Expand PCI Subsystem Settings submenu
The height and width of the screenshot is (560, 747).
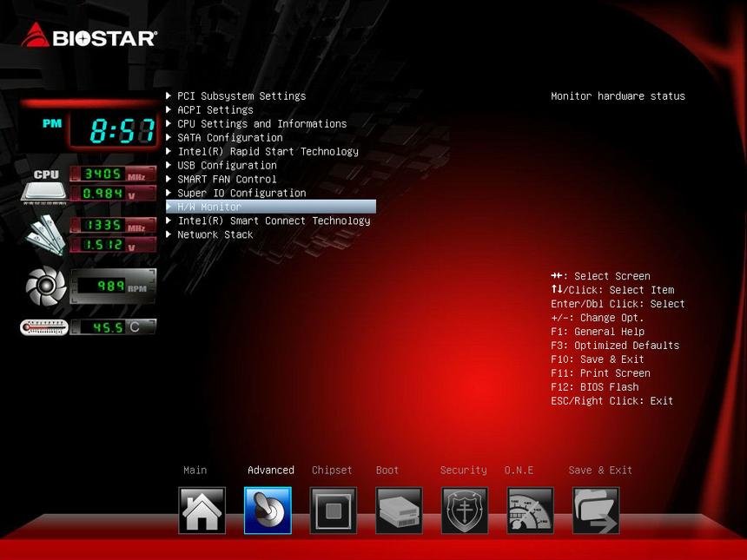[x=241, y=96]
